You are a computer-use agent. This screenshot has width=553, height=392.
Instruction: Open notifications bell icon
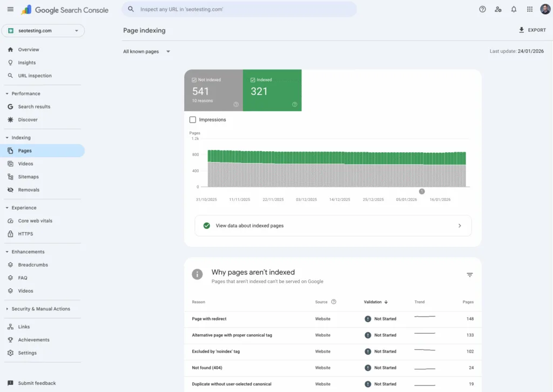coord(514,9)
